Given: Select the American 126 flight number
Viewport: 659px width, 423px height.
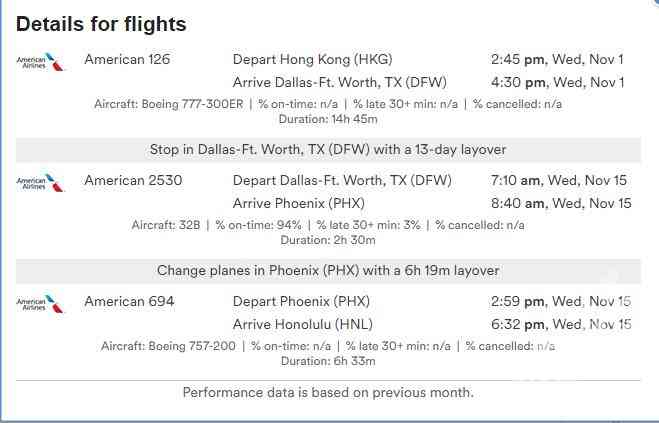Looking at the screenshot, I should click(127, 59).
